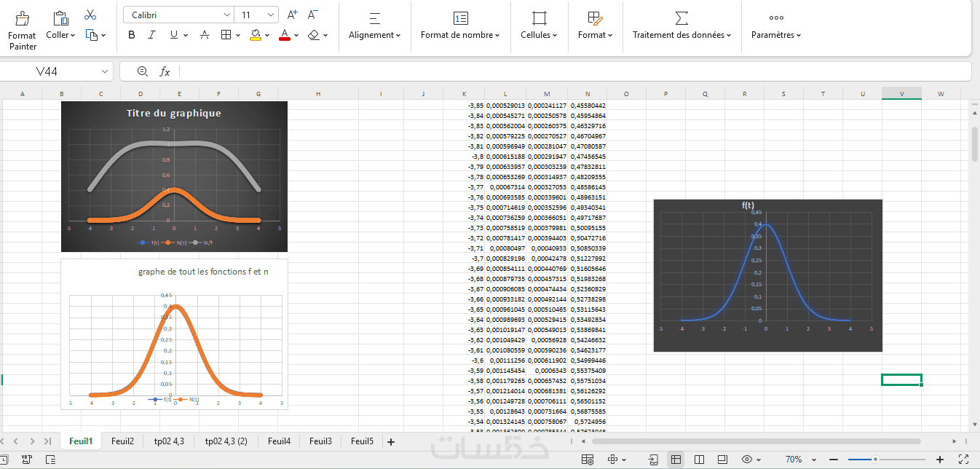Open Format de nombre options
This screenshot has width=980, height=469.
(460, 25)
